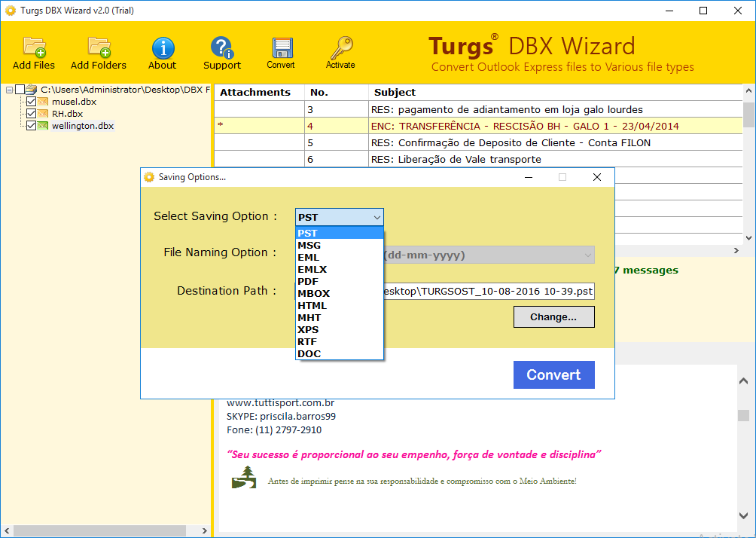Click the Change... destination button
The height and width of the screenshot is (538, 756).
554,317
